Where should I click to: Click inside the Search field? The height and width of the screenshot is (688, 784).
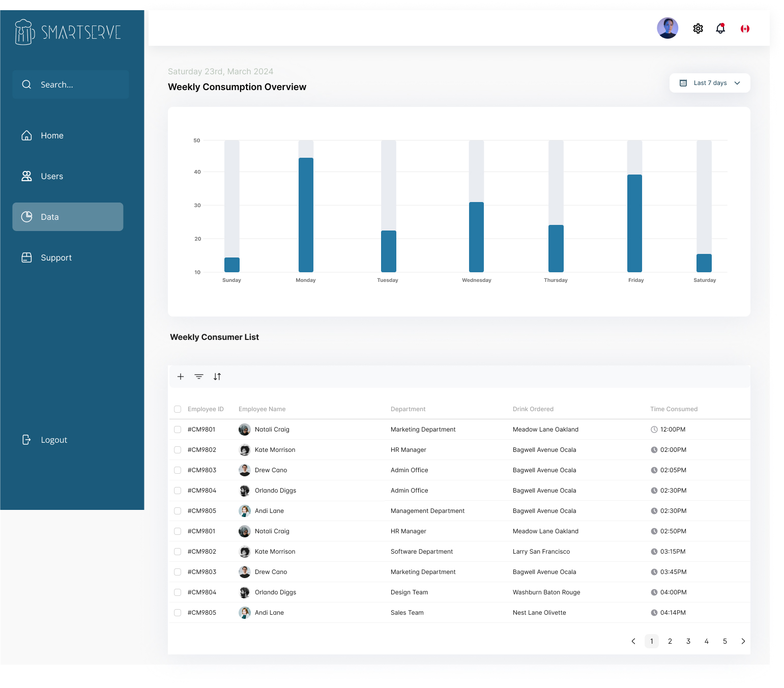point(71,84)
